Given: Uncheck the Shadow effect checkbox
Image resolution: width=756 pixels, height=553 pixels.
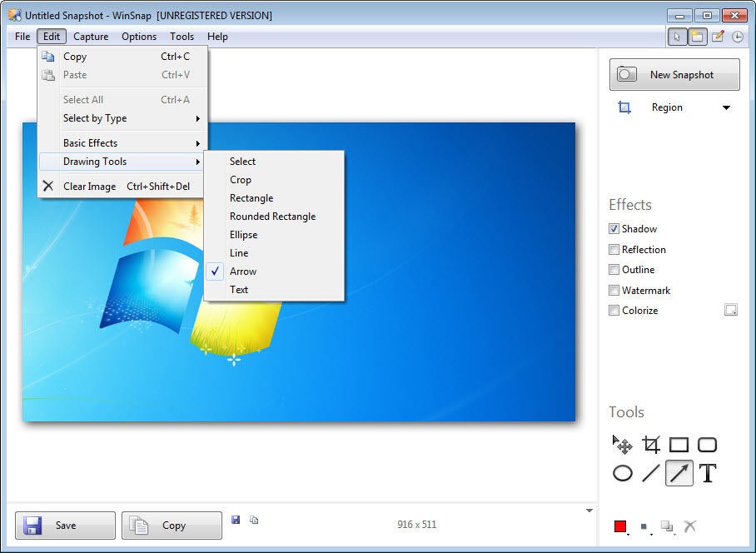Looking at the screenshot, I should pos(614,228).
